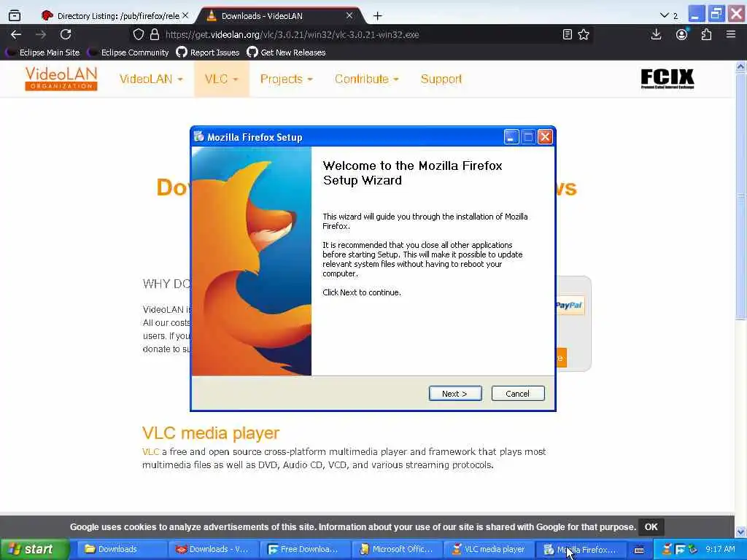
Task: Click the VLC media player heading
Action: [x=211, y=433]
